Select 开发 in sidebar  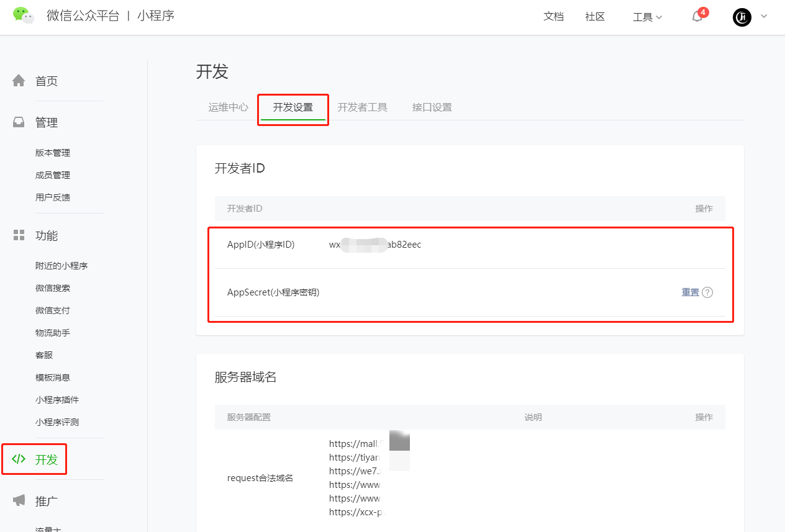click(47, 460)
